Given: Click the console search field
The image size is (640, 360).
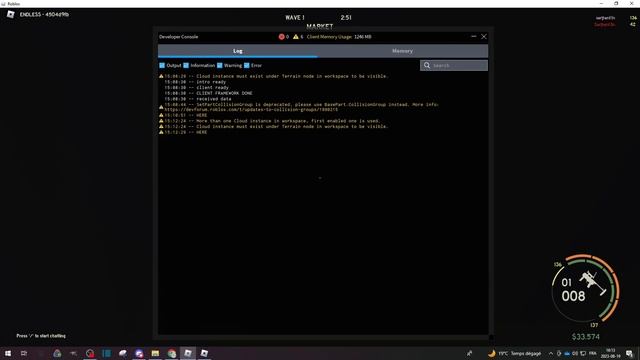Looking at the screenshot, I should tap(454, 65).
